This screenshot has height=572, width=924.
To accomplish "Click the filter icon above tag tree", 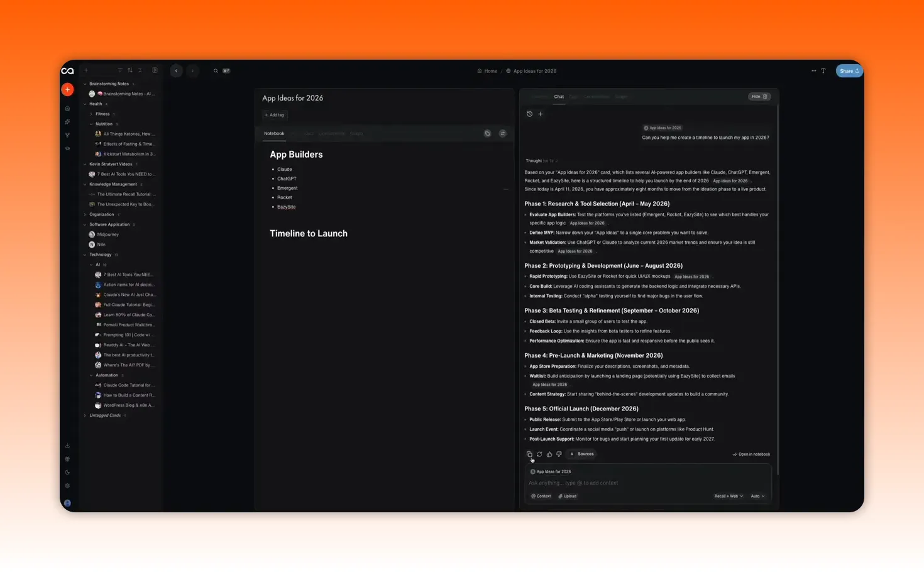I will click(x=119, y=70).
